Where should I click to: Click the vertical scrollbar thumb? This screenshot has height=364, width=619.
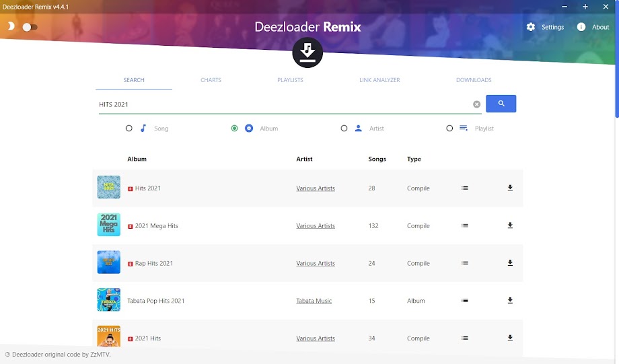616,59
